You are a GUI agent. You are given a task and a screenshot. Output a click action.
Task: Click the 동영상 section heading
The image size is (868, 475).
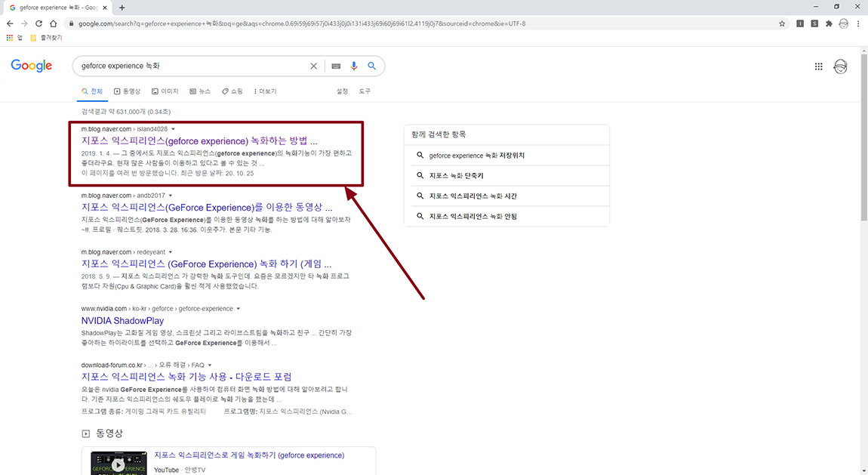[x=109, y=433]
